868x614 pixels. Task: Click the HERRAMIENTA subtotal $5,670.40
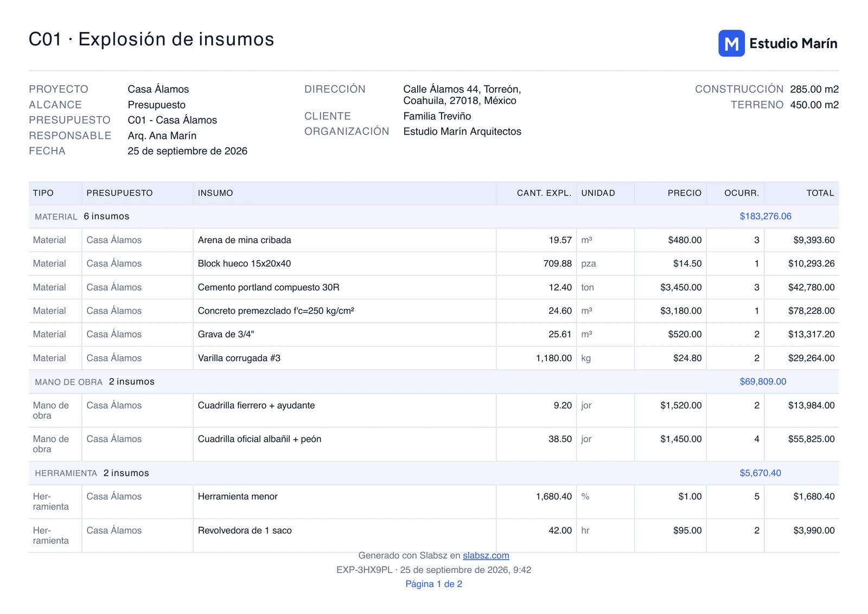pyautogui.click(x=760, y=473)
